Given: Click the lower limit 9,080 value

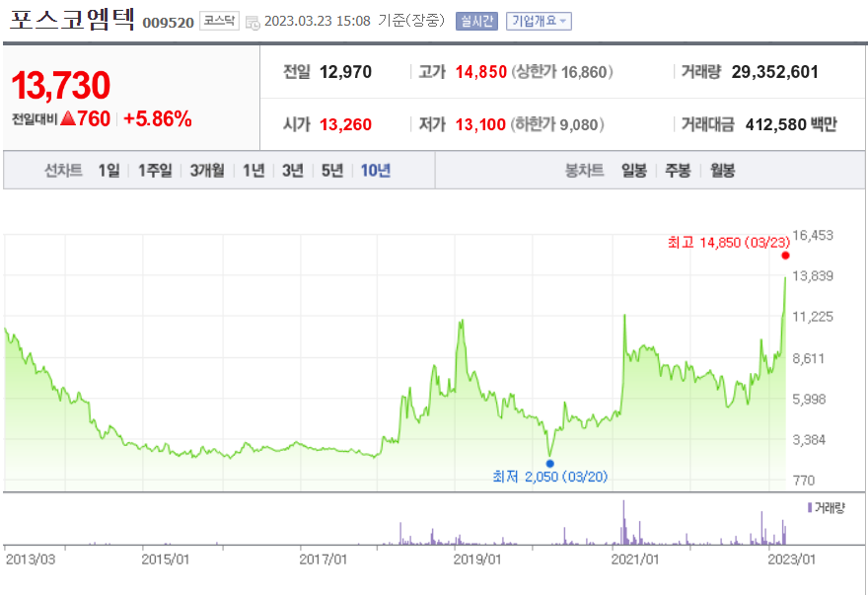Looking at the screenshot, I should [579, 124].
